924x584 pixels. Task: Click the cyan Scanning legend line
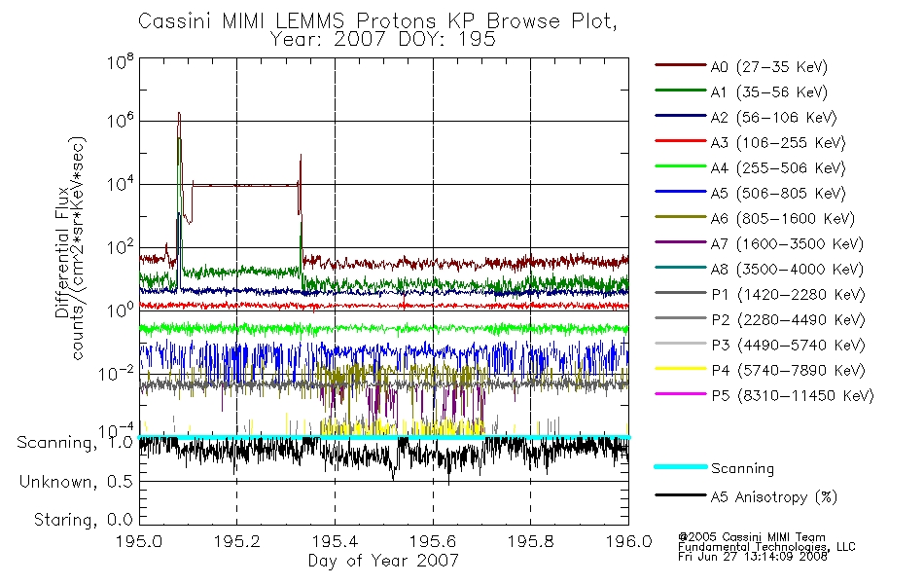tap(680, 466)
